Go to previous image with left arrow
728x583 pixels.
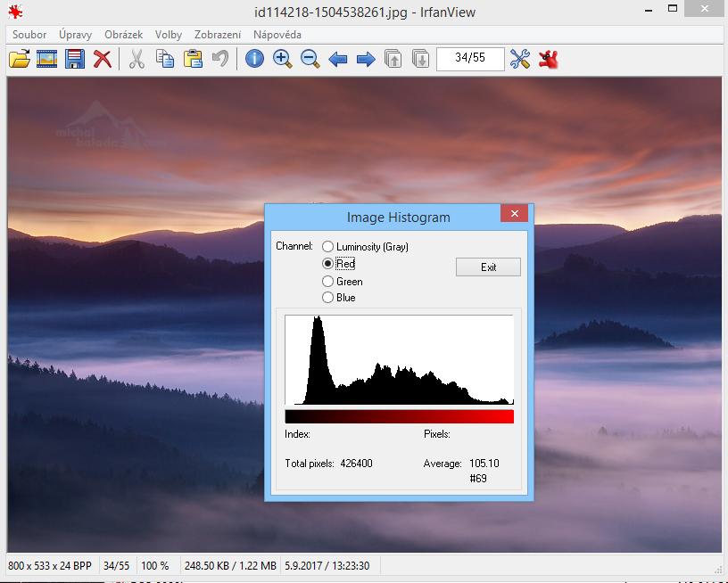[337, 59]
